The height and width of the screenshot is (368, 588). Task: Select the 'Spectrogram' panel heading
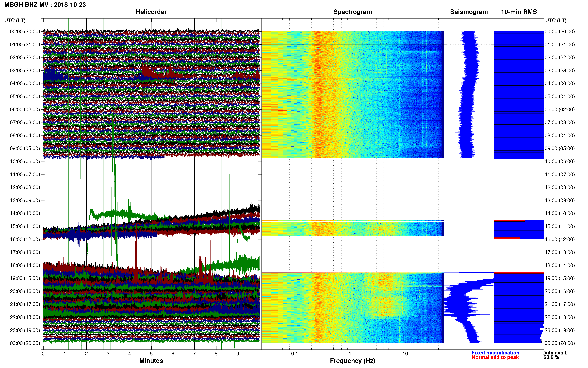(352, 12)
